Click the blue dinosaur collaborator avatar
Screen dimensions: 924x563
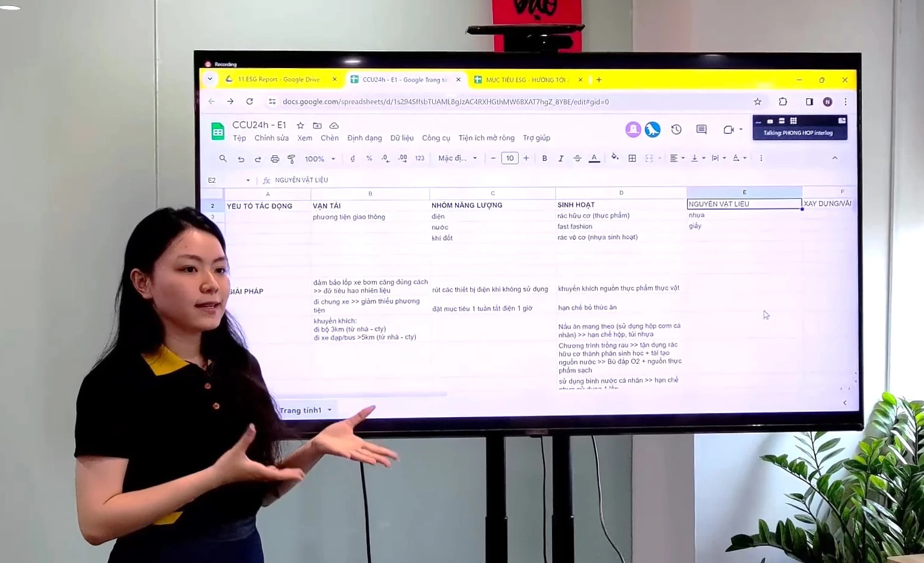pyautogui.click(x=652, y=130)
